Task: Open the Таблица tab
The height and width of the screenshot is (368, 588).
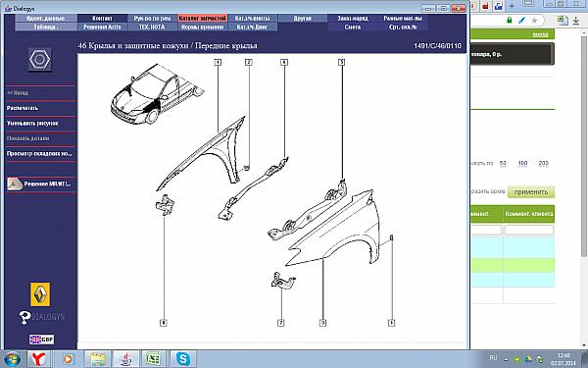Action: pos(46,27)
